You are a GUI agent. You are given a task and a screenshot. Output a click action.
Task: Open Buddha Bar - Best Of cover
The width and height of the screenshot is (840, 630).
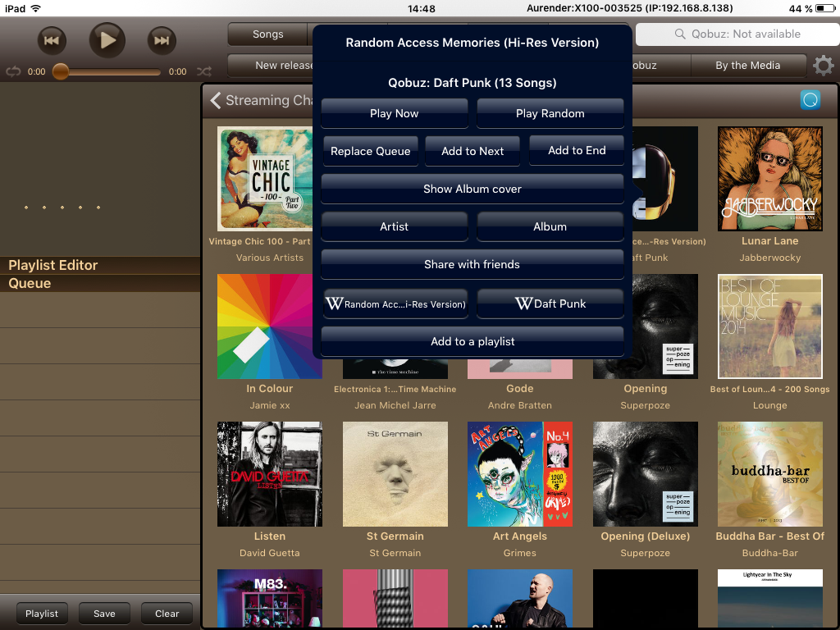[769, 474]
